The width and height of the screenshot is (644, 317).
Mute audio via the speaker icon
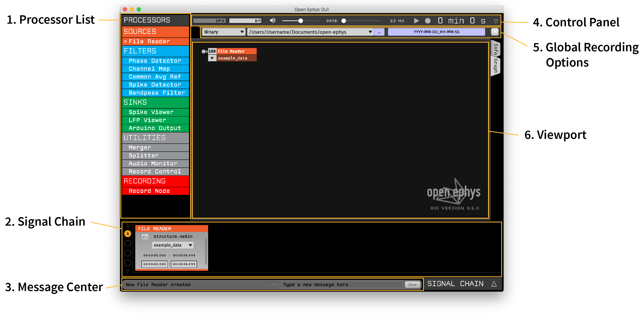273,20
